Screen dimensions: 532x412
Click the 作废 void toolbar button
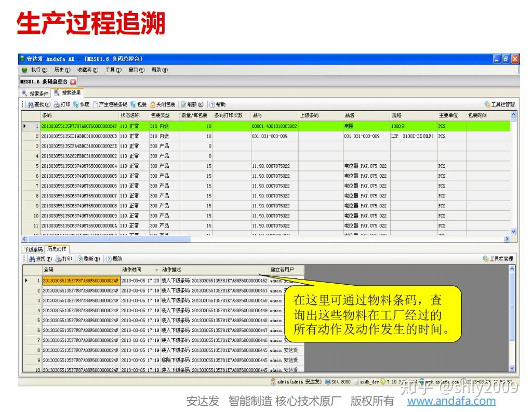(82, 104)
